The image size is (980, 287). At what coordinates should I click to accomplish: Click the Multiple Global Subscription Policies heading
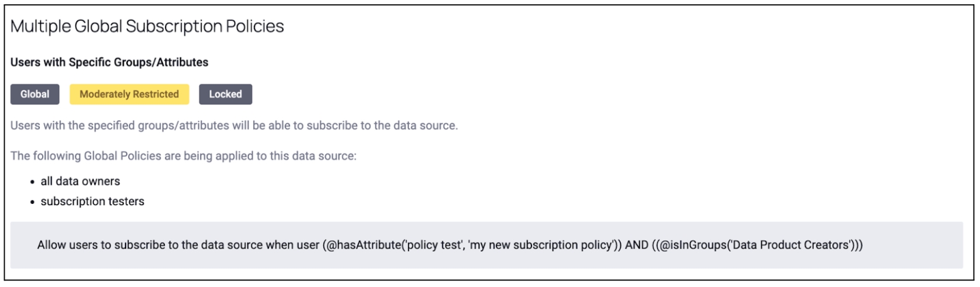click(x=147, y=26)
